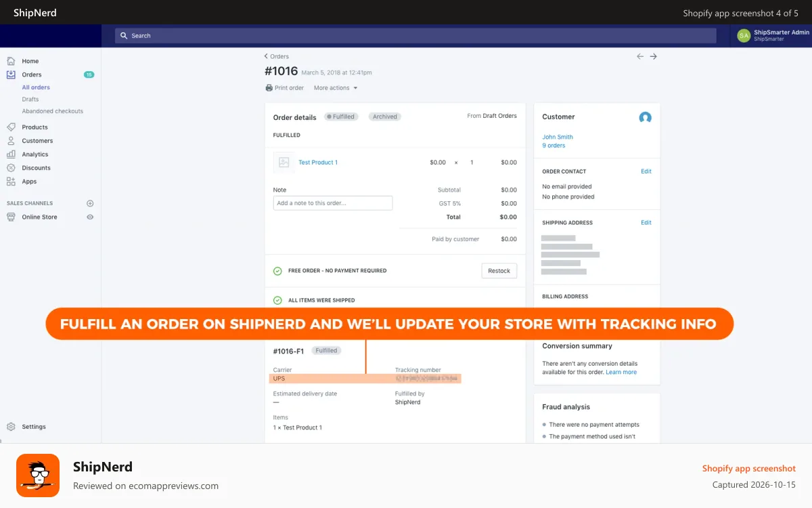Screen dimensions: 812x508
Task: Click the order note input field
Action: point(333,203)
